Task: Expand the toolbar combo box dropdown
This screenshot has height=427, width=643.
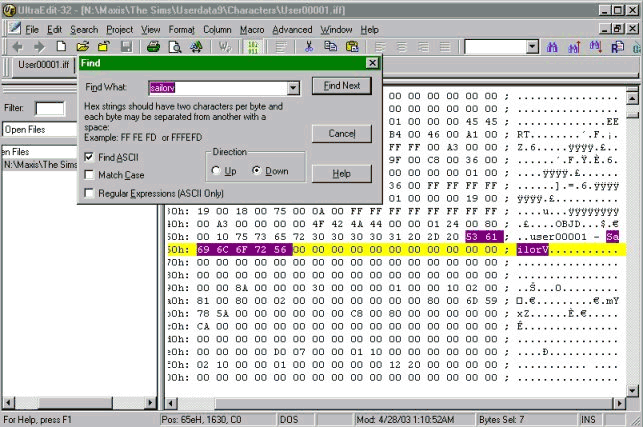Action: [532, 47]
